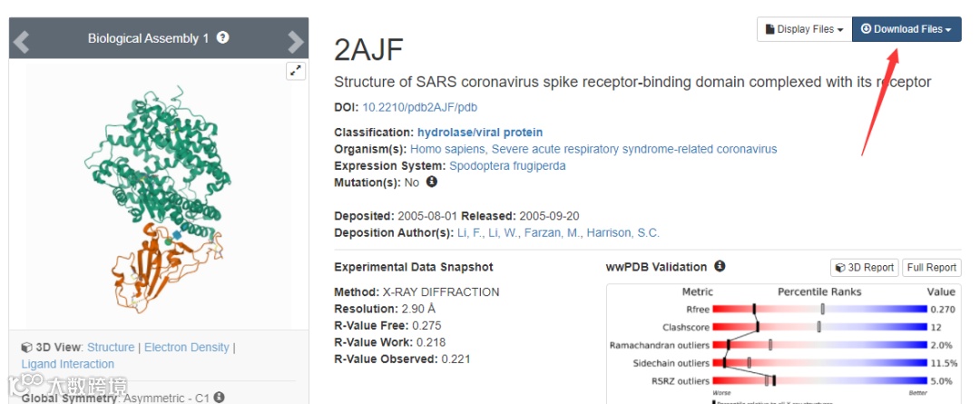Expand the 3D structure image viewer
Screen dimensions: 980x404
pos(296,71)
